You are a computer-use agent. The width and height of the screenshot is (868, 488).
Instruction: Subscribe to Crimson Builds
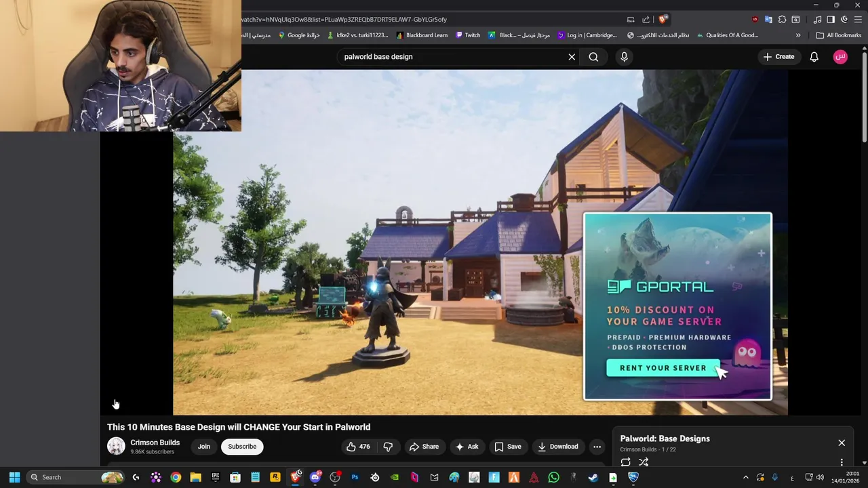tap(242, 447)
